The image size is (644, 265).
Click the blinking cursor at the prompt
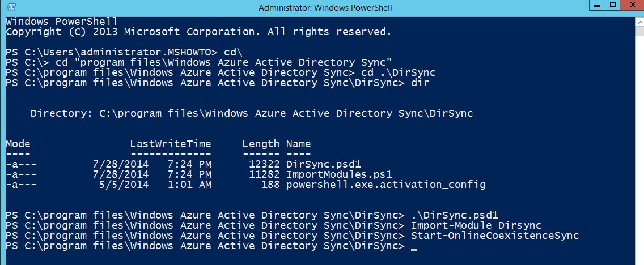click(414, 249)
